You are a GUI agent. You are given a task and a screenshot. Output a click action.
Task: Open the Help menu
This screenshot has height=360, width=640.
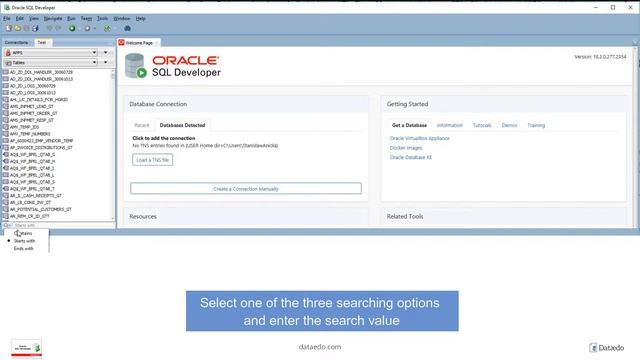(x=140, y=18)
